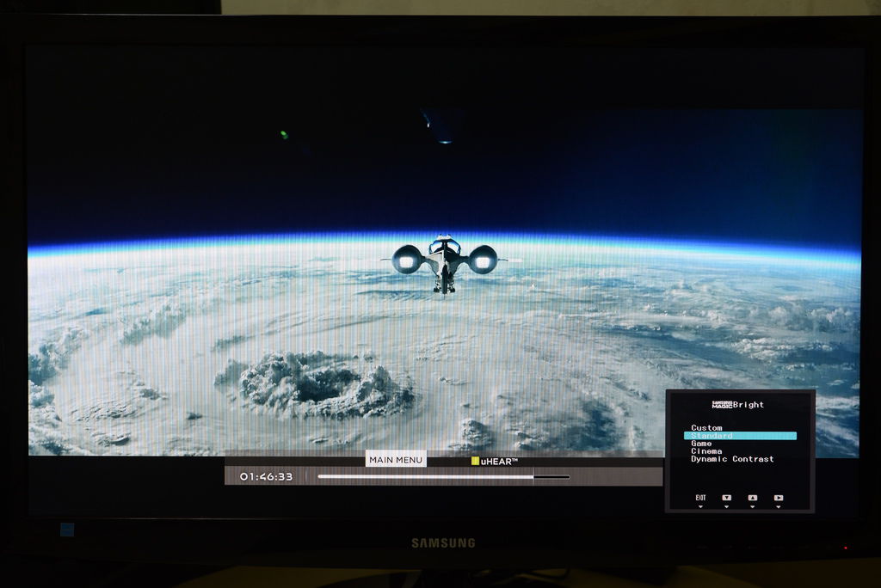
Task: Choose Cinema mode in MagicBright menu
Action: coord(706,451)
